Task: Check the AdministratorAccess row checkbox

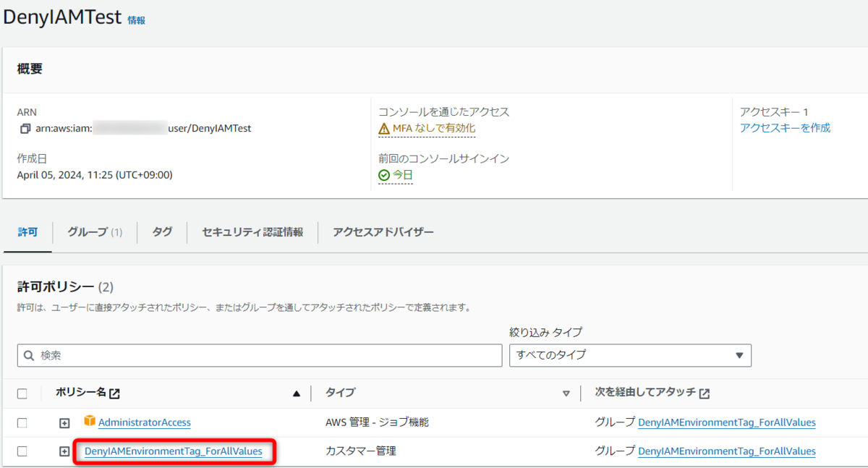Action: [x=22, y=422]
